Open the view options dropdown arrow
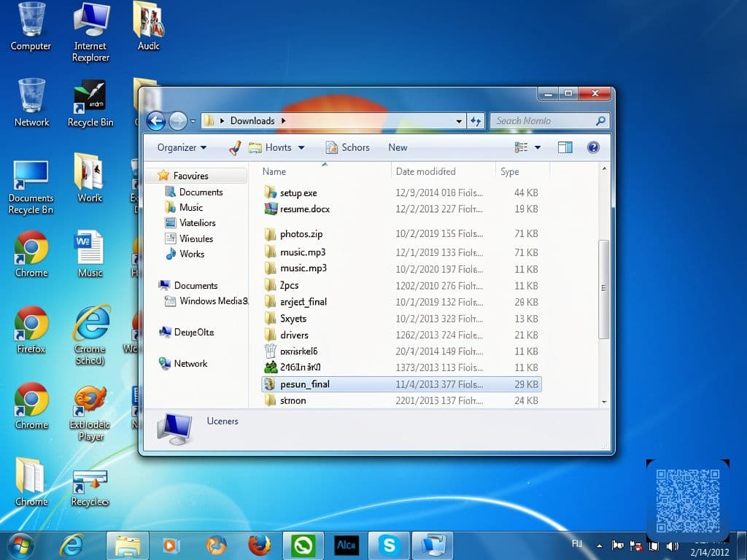This screenshot has height=560, width=747. [x=538, y=147]
